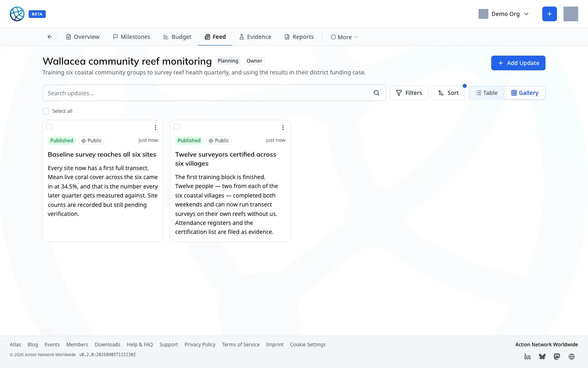Go to the Evidence tab
Viewport: 588px width, 368px height.
pos(255,37)
